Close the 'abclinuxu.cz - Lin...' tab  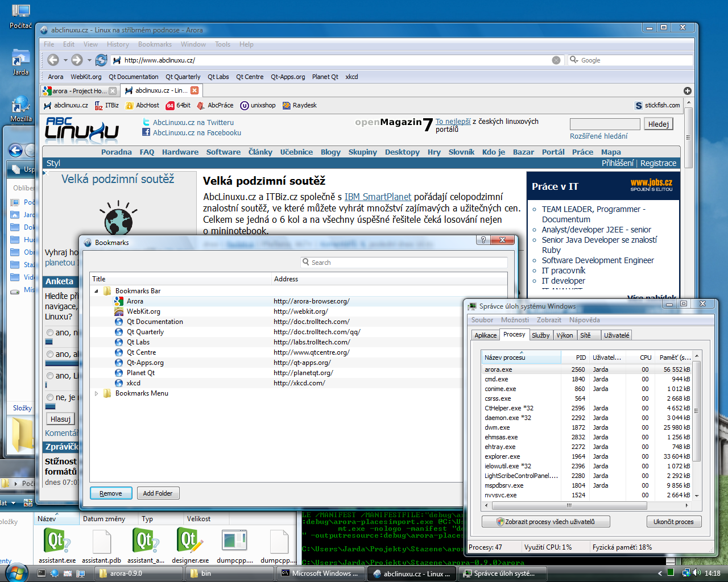tap(195, 90)
